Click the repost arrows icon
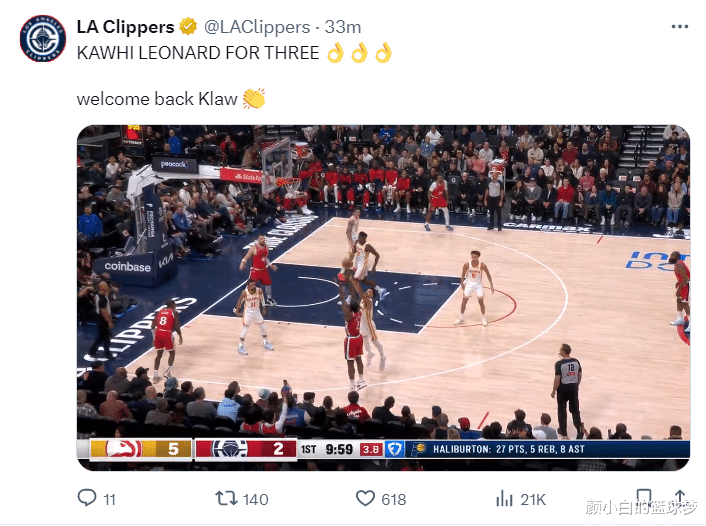 coord(226,499)
